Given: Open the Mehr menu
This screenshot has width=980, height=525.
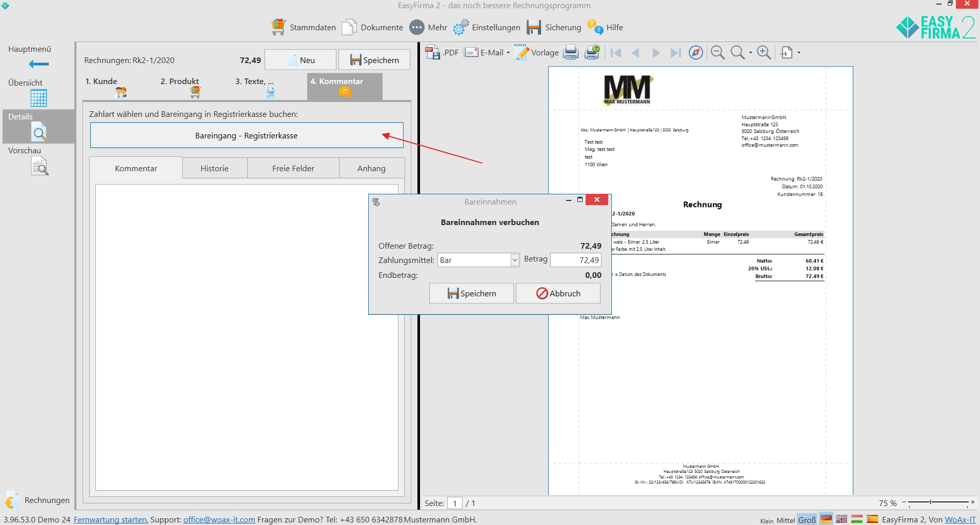Looking at the screenshot, I should click(x=428, y=28).
